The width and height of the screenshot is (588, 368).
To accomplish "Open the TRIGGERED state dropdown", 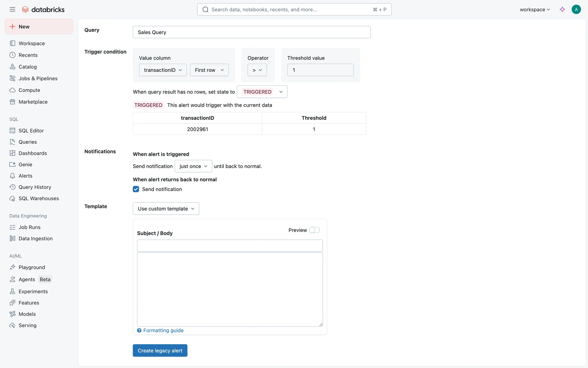I will point(262,92).
